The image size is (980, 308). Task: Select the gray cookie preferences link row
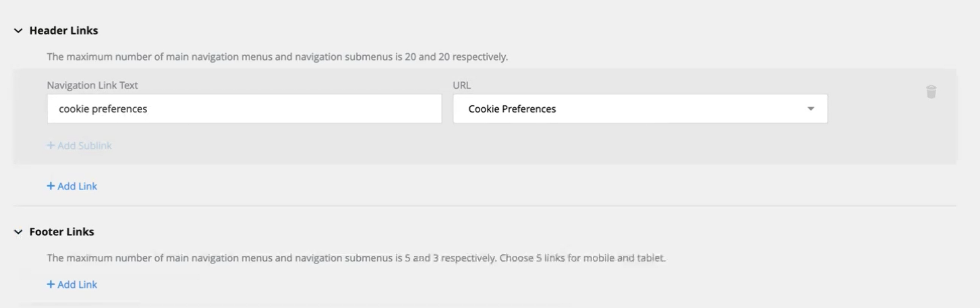pyautogui.click(x=485, y=116)
